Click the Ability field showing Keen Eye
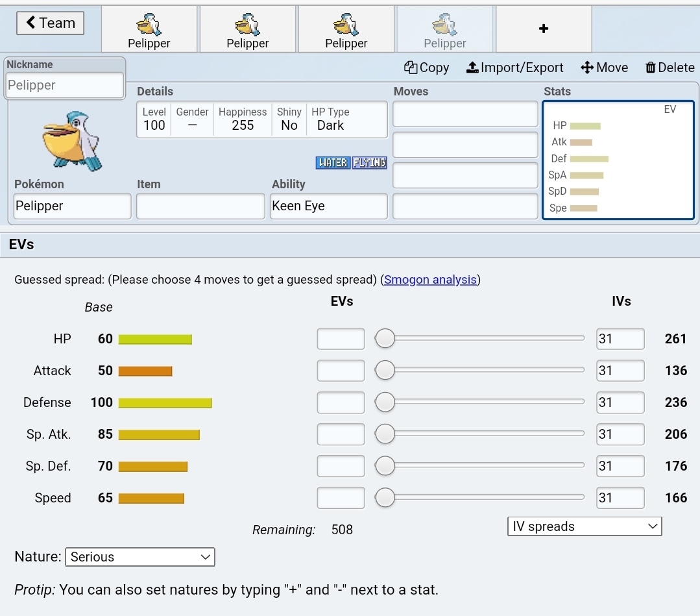Screen dimensions: 700x616 point(328,206)
